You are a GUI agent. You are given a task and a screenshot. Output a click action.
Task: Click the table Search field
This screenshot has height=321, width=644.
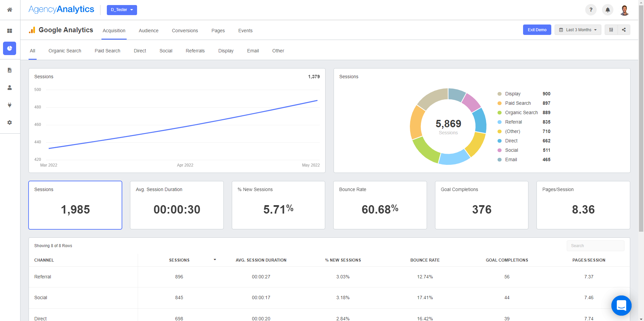[595, 246]
